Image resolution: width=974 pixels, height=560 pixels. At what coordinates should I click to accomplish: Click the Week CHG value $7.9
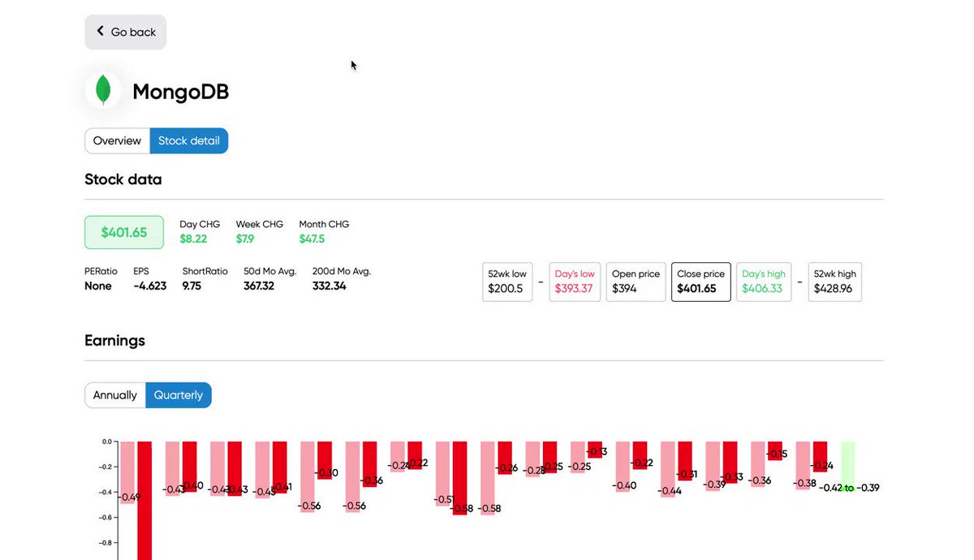245,239
